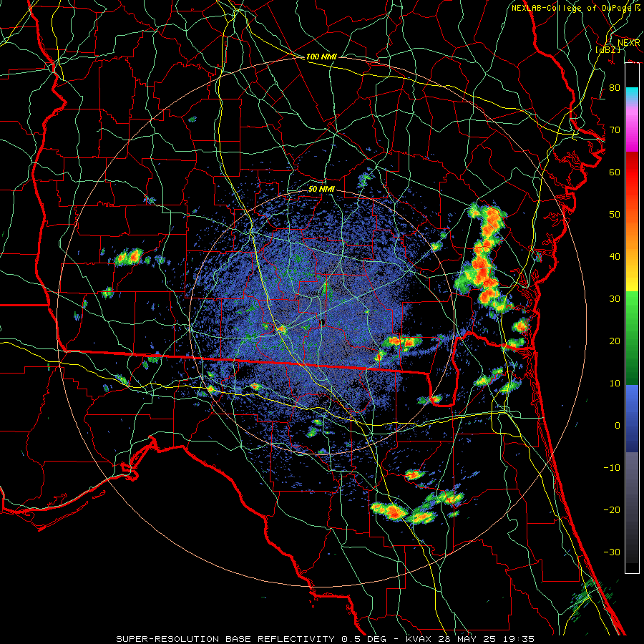Click the "NEXR" label near the legend
644x644 pixels.
[629, 43]
